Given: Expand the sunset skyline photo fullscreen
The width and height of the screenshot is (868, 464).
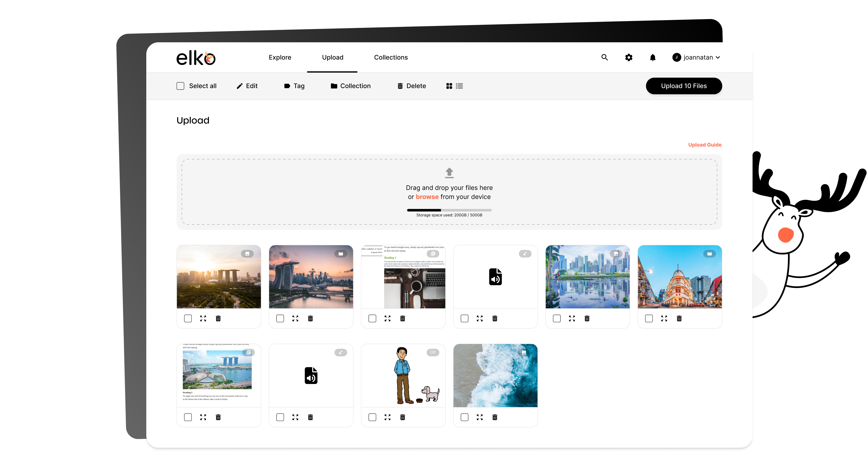Looking at the screenshot, I should 203,318.
